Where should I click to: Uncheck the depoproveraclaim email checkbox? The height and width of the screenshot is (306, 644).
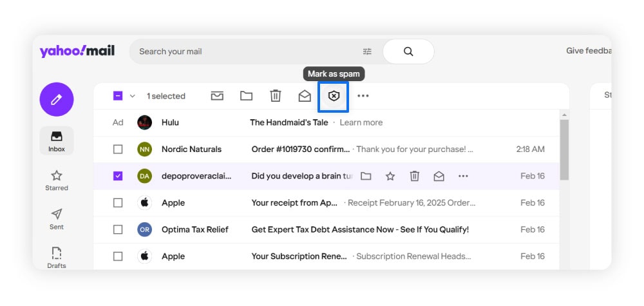[x=118, y=176]
